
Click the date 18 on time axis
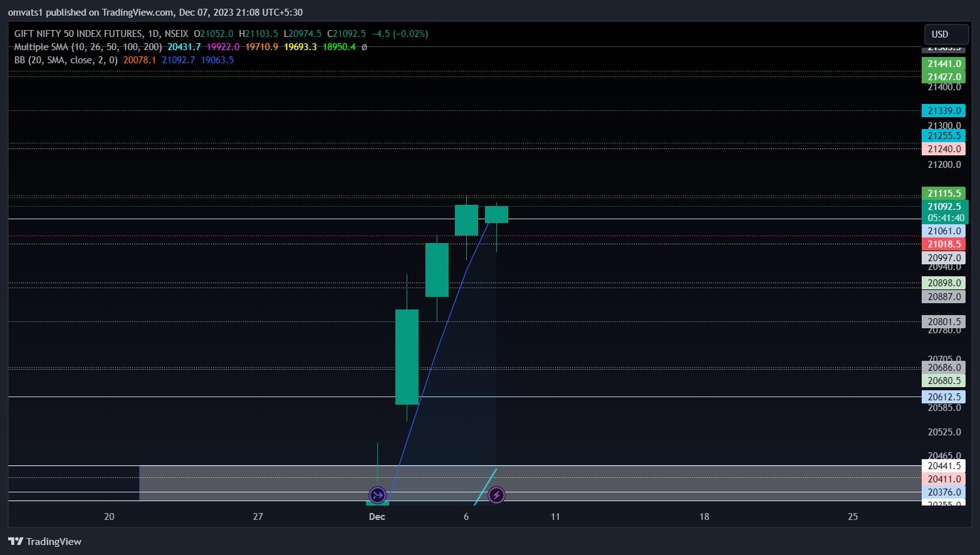[x=704, y=517]
